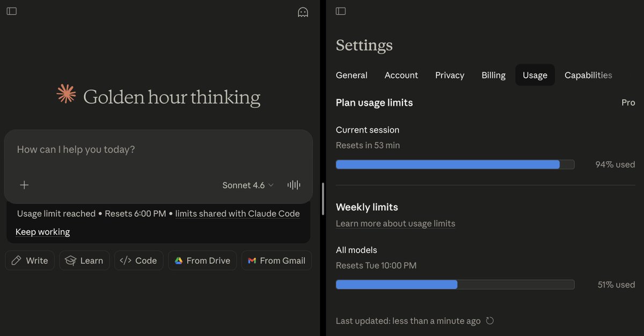Toggle the sidebar in the Settings window
Image resolution: width=644 pixels, height=336 pixels.
click(x=341, y=11)
